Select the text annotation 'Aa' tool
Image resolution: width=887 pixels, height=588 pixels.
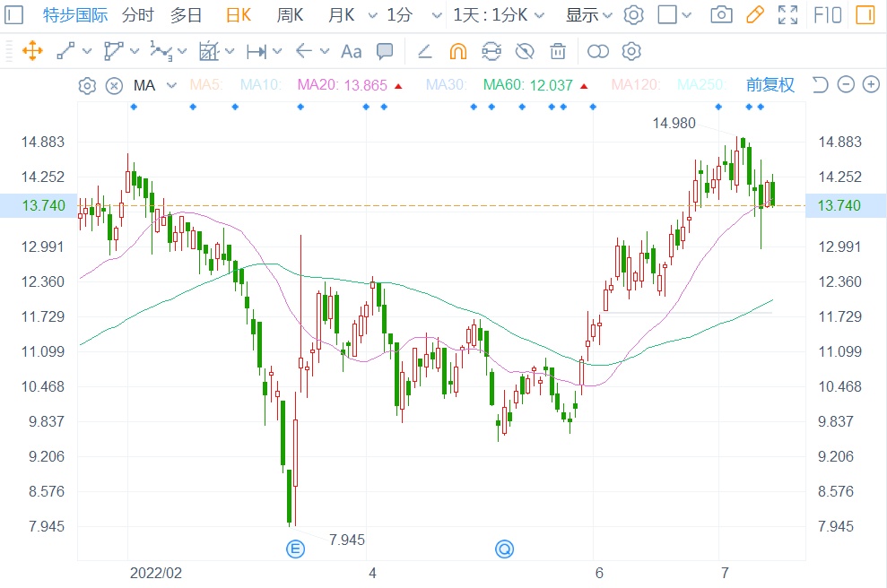click(x=351, y=51)
